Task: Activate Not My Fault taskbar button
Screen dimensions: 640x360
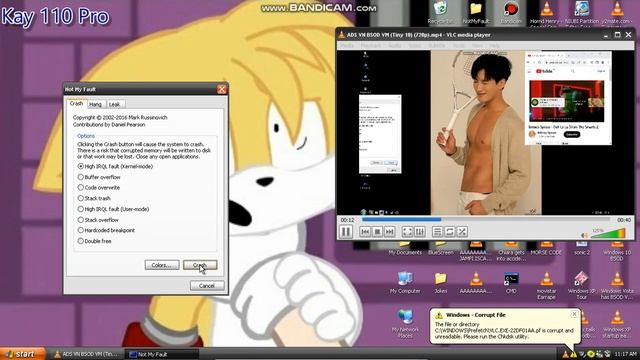Action: tap(162, 354)
